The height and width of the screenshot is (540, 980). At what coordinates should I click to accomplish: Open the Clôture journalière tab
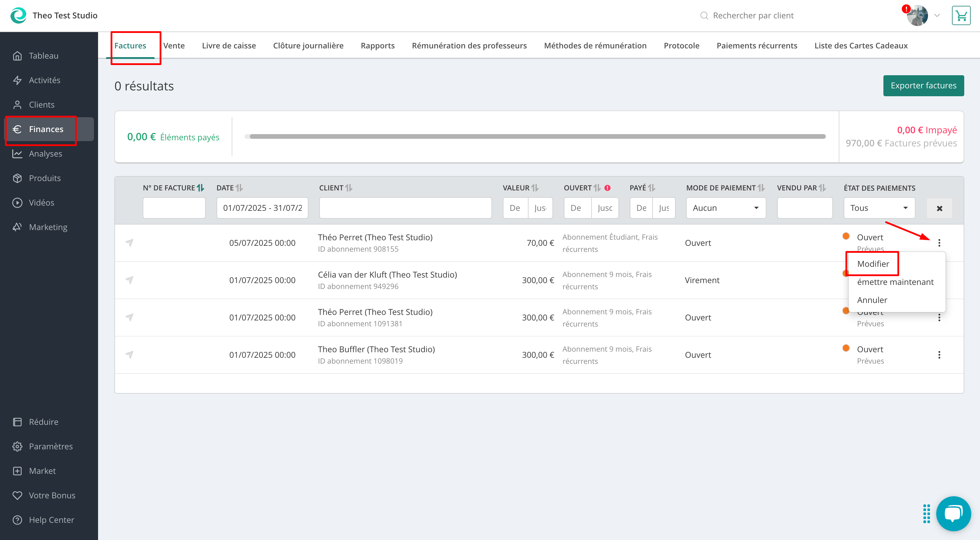(308, 45)
